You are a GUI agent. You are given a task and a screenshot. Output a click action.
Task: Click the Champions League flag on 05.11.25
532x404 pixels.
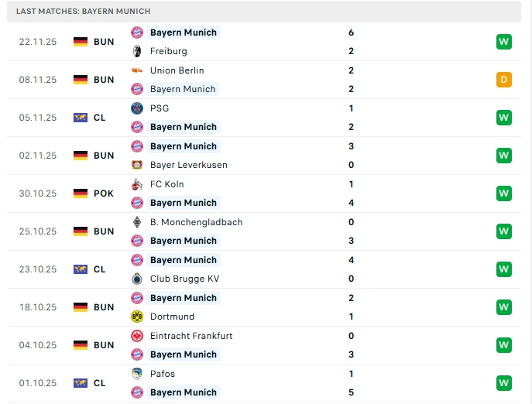pyautogui.click(x=81, y=118)
